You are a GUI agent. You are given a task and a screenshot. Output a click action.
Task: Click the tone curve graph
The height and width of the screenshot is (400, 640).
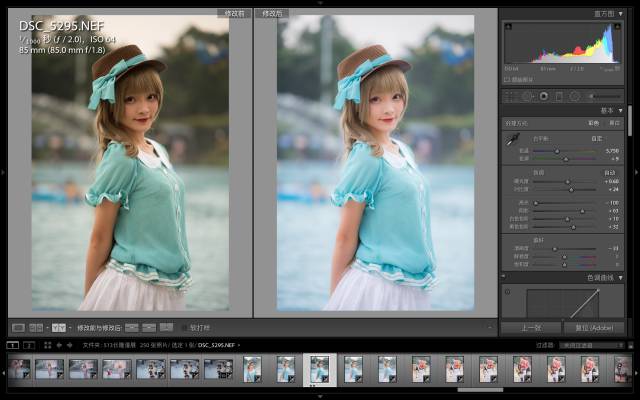(x=563, y=303)
